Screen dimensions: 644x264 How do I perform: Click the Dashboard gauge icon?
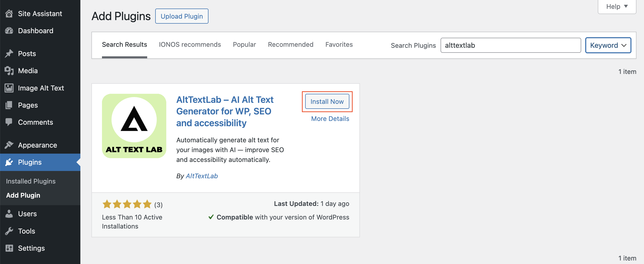9,31
